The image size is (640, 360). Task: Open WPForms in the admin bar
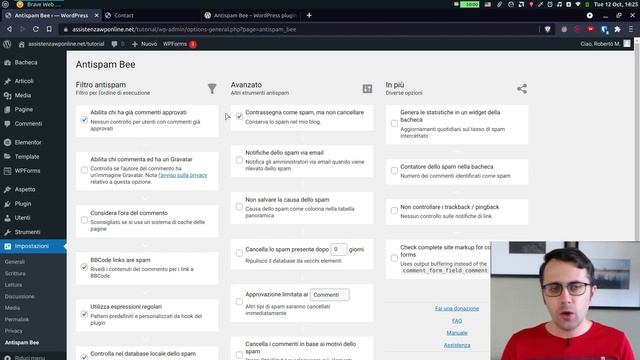pos(179,44)
